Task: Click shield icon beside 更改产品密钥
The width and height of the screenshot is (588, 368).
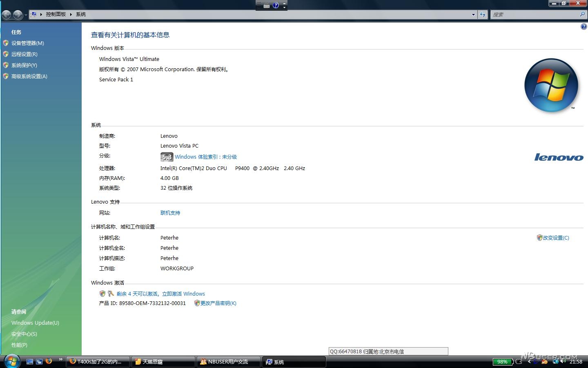Action: point(197,303)
